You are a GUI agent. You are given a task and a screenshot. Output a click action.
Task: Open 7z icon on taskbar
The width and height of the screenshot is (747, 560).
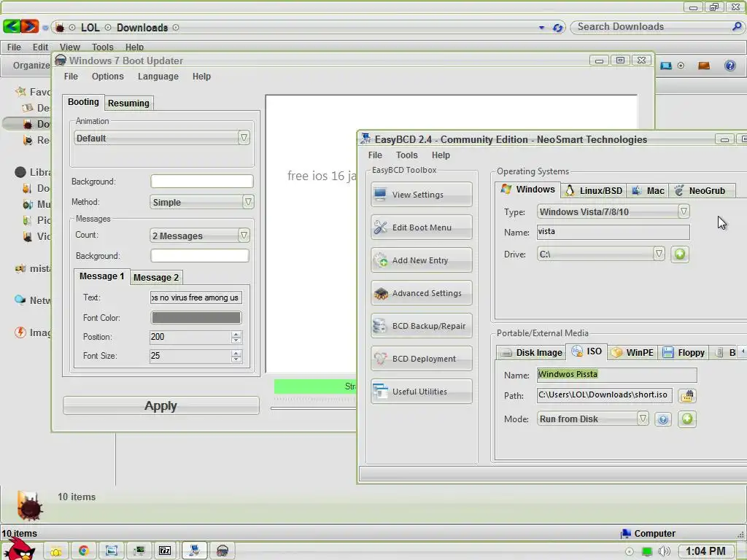point(165,551)
